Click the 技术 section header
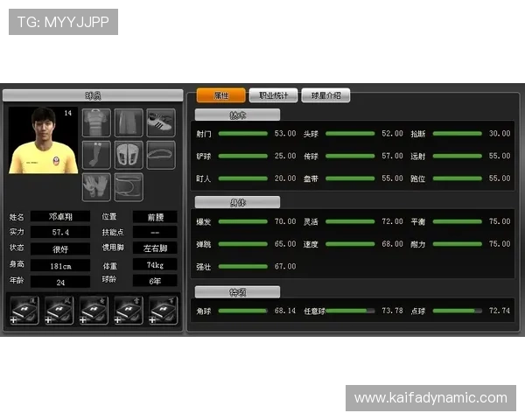This screenshot has height=420, width=525. pos(237,115)
